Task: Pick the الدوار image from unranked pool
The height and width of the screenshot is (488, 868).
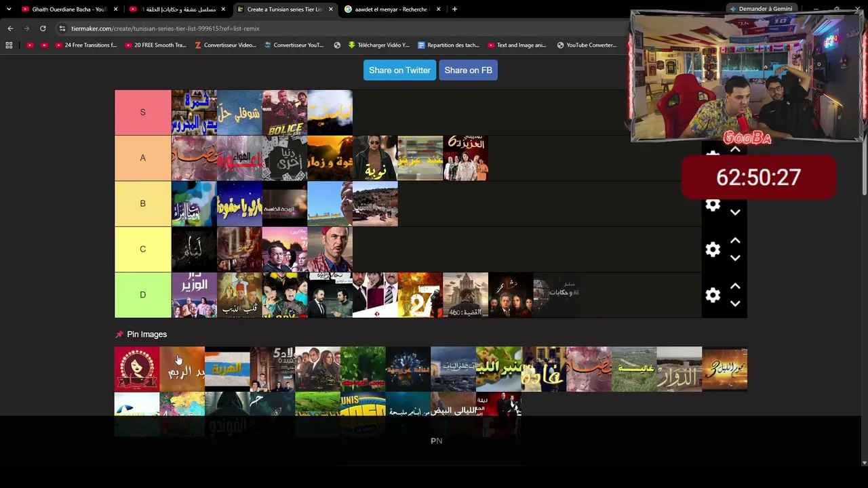Action: [x=679, y=369]
